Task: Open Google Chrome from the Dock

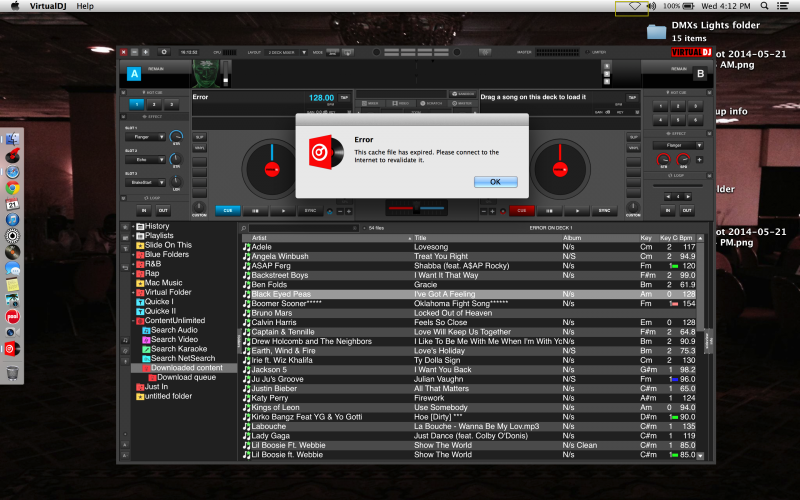Action: pyautogui.click(x=12, y=188)
